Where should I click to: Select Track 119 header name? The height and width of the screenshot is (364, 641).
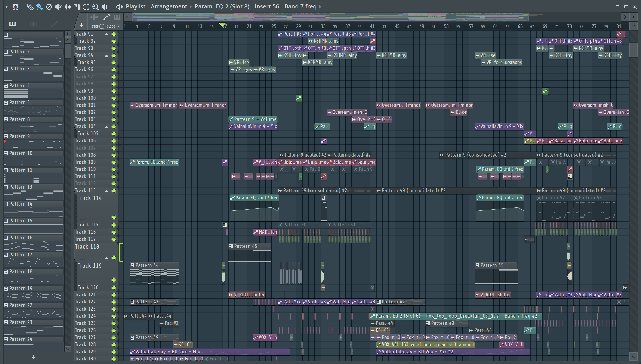89,266
